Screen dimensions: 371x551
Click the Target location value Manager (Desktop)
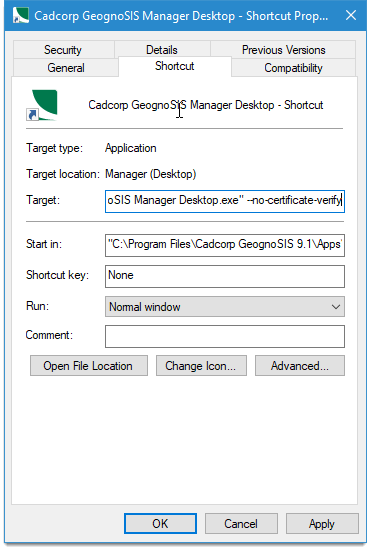click(150, 174)
